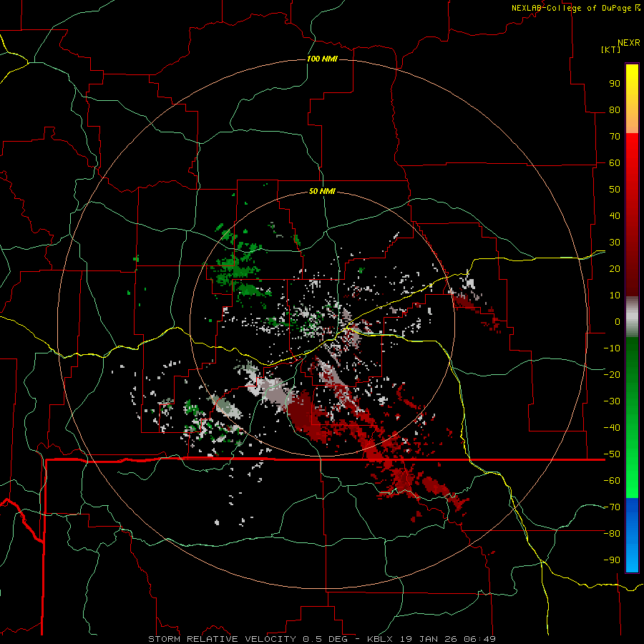Click the '-80' value on the color scale

[612, 534]
